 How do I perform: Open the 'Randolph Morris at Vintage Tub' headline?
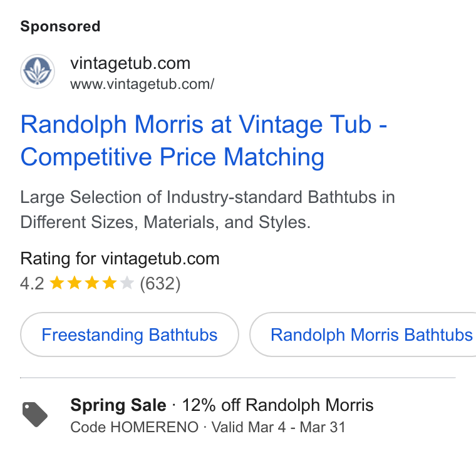point(196,125)
